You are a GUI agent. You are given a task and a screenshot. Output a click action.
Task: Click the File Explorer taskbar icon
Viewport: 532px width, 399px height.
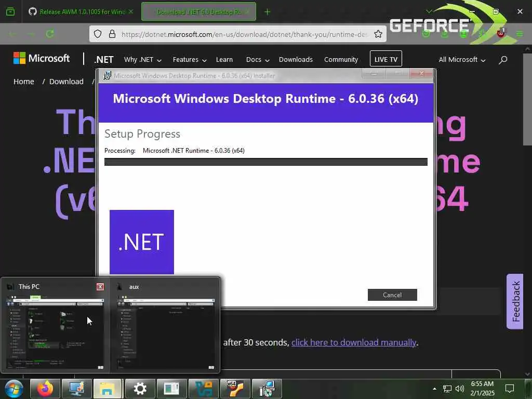pyautogui.click(x=107, y=389)
